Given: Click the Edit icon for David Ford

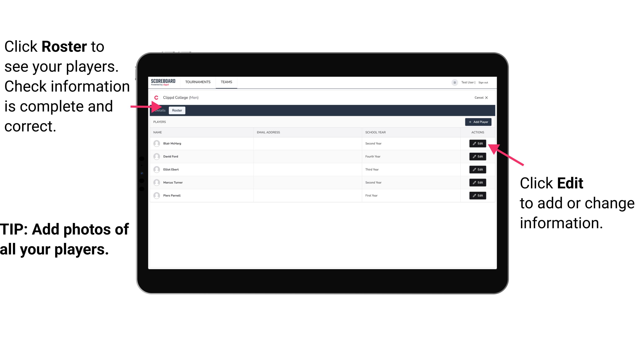Looking at the screenshot, I should [477, 156].
